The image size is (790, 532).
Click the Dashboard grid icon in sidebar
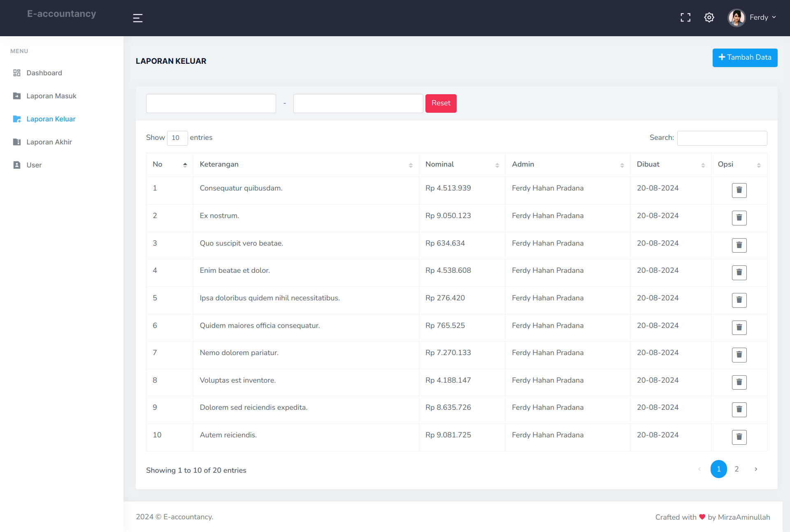[x=17, y=73]
